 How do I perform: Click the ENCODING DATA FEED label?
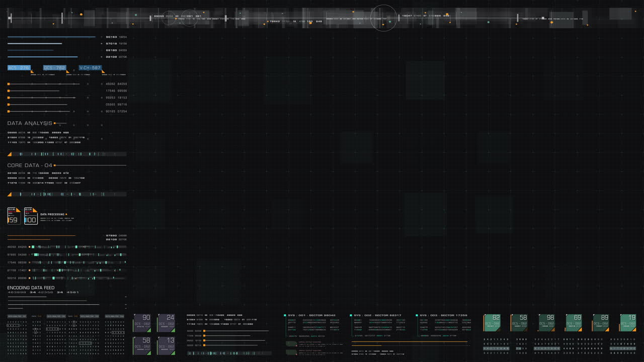[31, 288]
